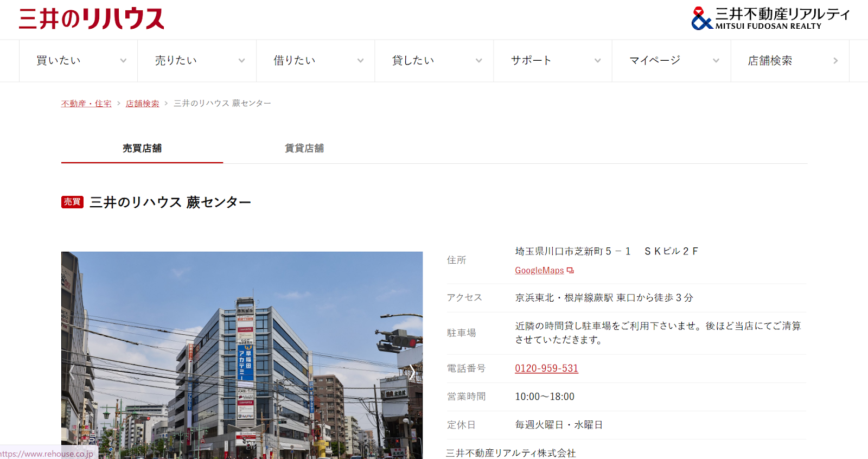868x459 pixels.
Task: Click the 三井のリハウス 蕨センター heading
Action: (170, 202)
